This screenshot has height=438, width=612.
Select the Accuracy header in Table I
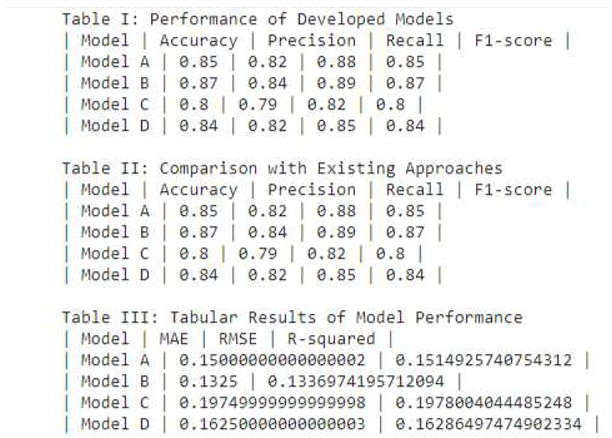[198, 41]
